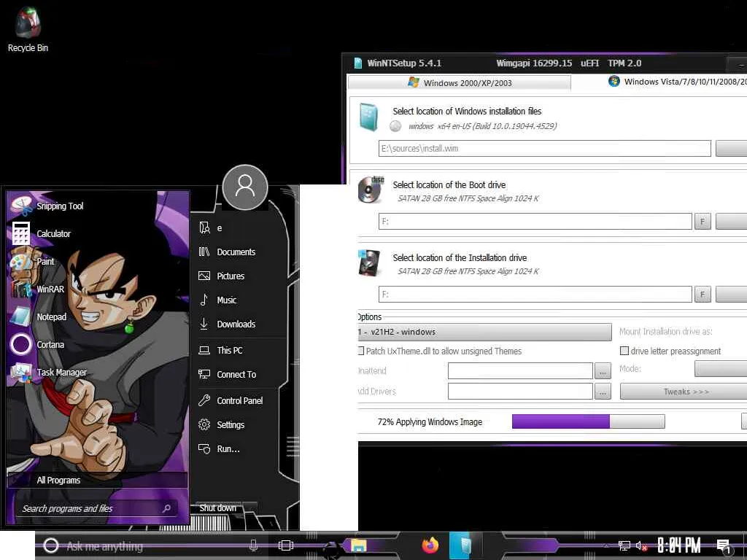Browse for Unattend file with ... button
This screenshot has height=560, width=747.
tap(603, 371)
